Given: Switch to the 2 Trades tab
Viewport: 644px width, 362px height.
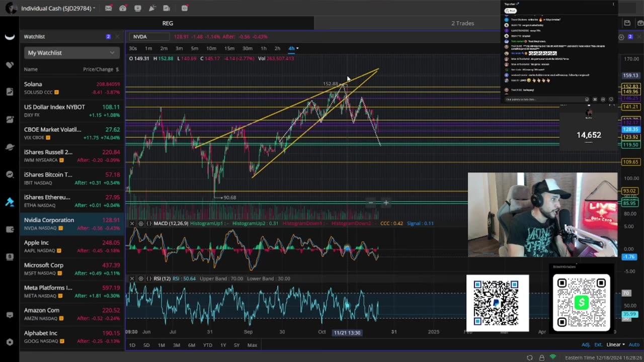Looking at the screenshot, I should tap(462, 23).
